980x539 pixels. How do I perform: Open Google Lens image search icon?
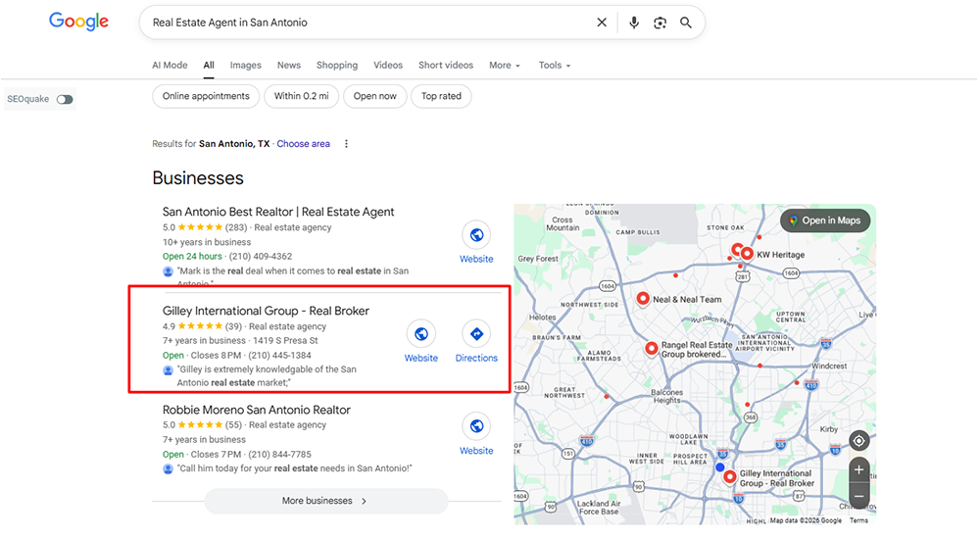(x=660, y=23)
